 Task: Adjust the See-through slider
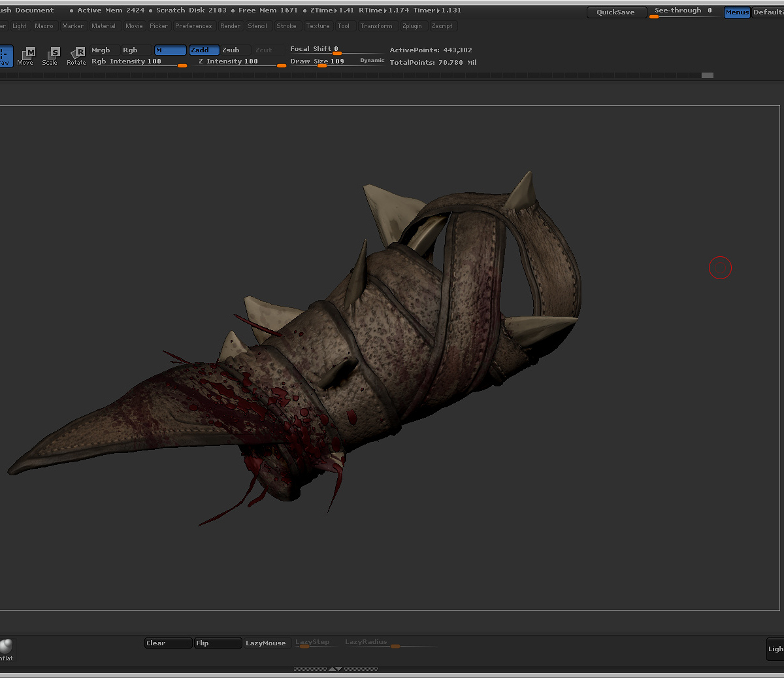[684, 12]
